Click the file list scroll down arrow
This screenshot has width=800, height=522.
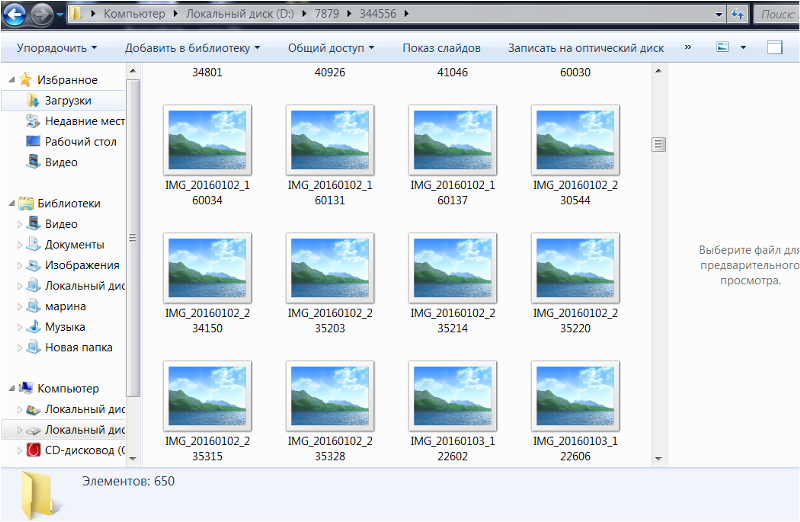[x=659, y=459]
